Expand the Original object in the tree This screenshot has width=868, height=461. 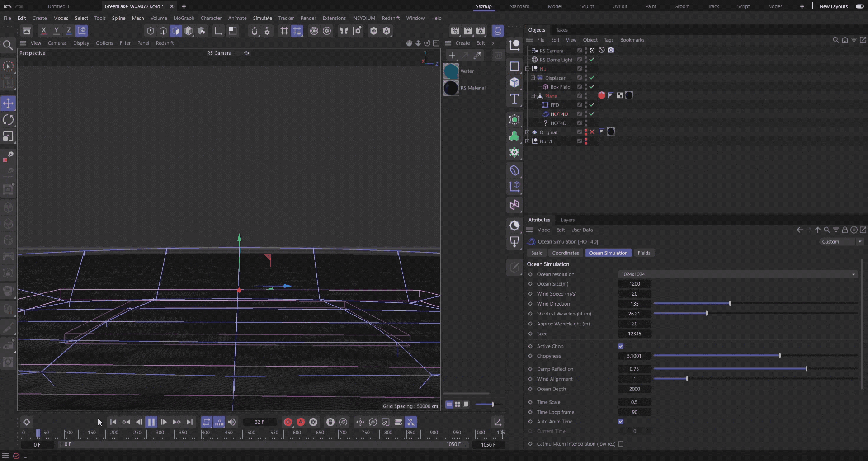click(x=527, y=132)
